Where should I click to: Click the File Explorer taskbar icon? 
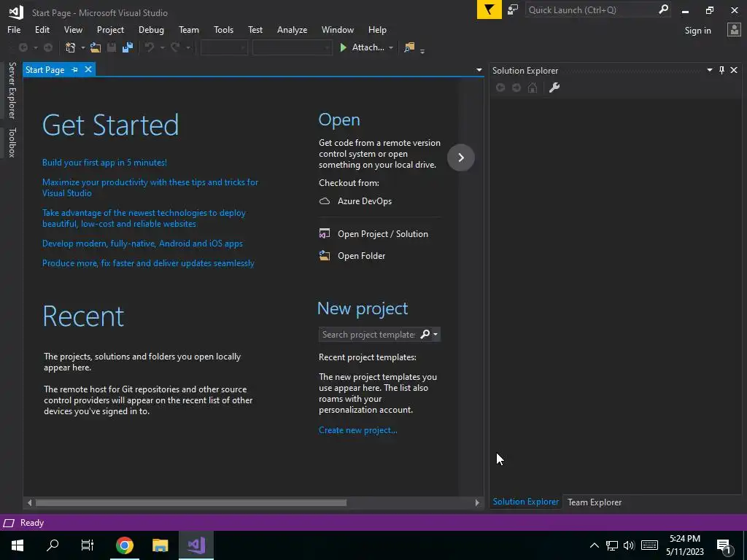[160, 545]
